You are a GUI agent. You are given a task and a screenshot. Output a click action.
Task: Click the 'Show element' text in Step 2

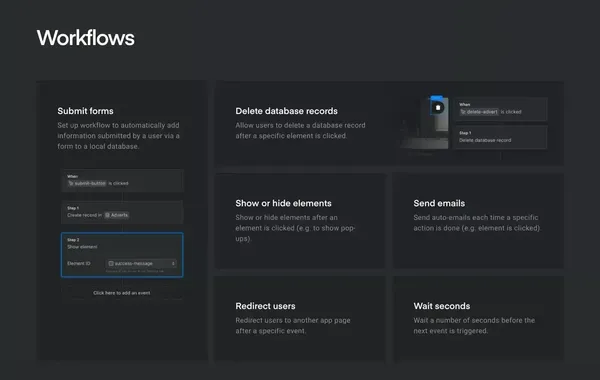coord(82,247)
